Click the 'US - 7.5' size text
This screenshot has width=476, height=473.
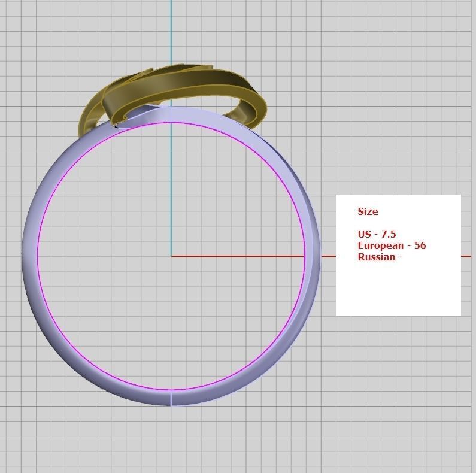(x=377, y=234)
